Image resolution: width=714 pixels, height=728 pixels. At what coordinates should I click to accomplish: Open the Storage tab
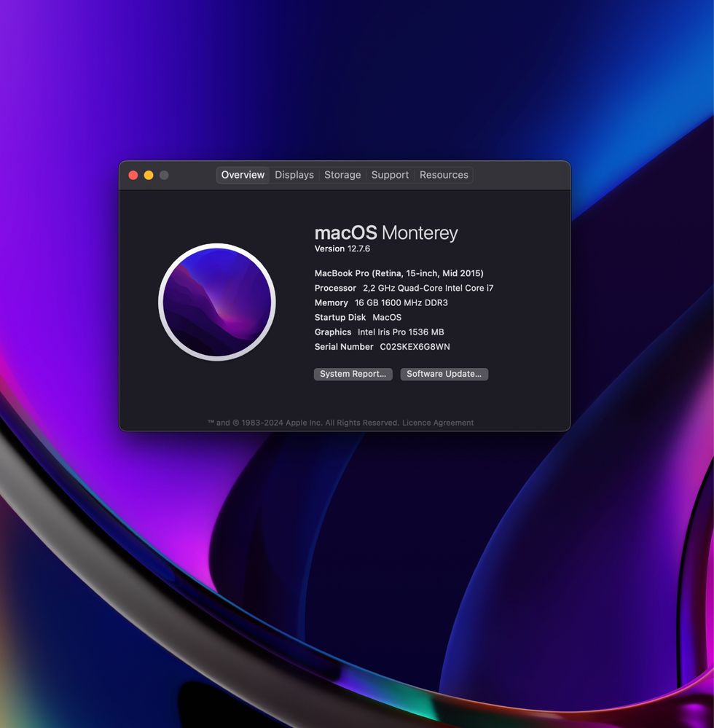342,175
